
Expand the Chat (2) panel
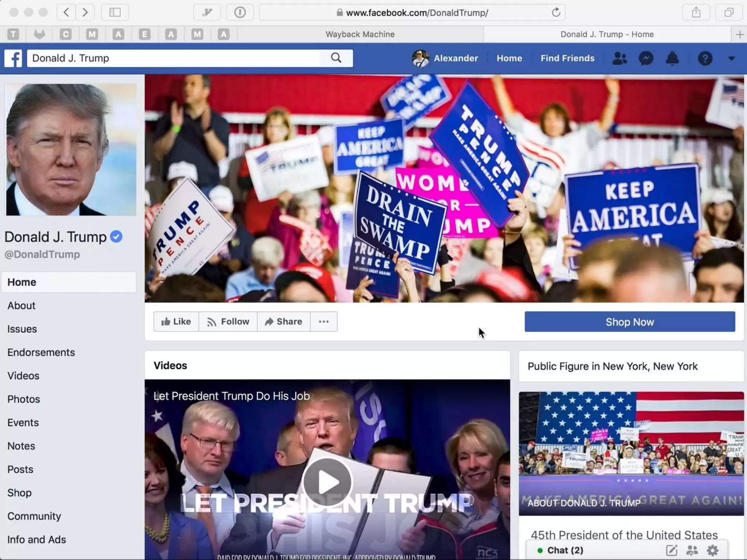coord(565,550)
